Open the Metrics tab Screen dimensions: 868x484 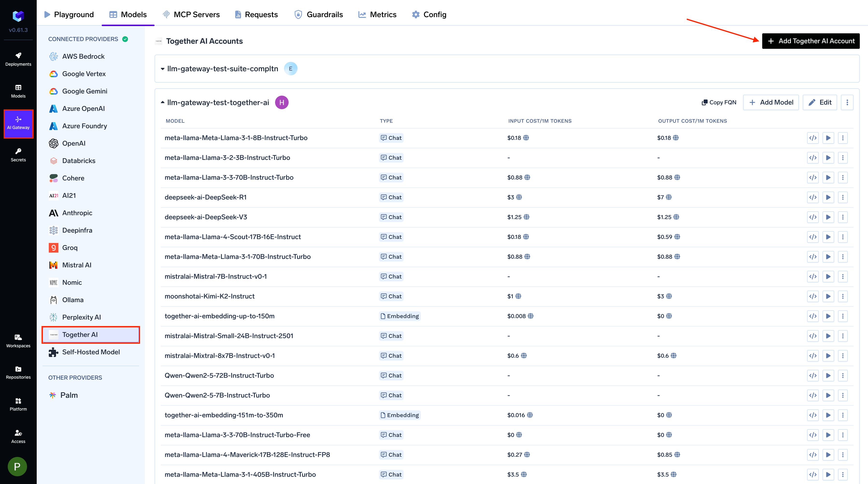point(377,14)
